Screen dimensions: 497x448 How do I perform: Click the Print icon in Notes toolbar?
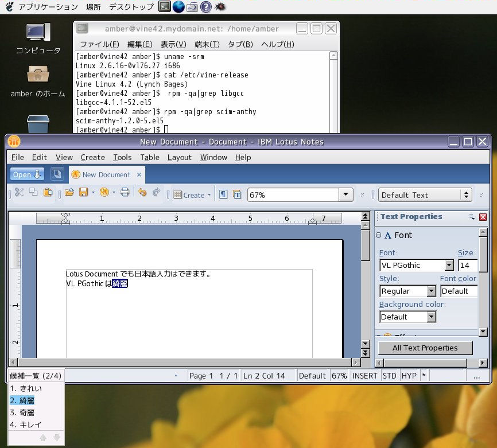pos(125,192)
